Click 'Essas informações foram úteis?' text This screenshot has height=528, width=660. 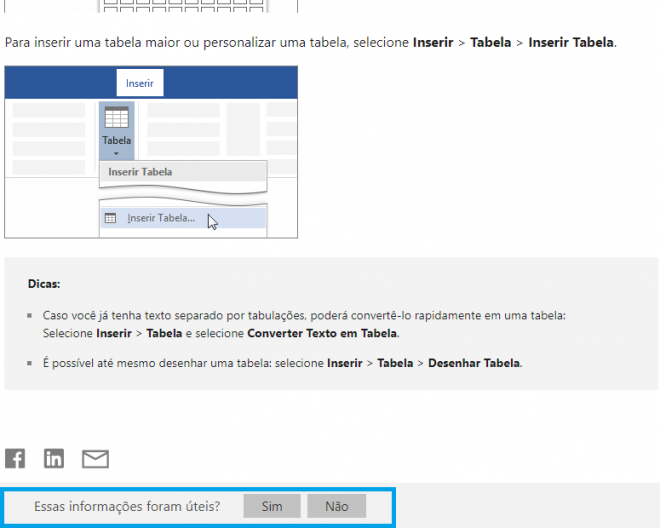[127, 506]
